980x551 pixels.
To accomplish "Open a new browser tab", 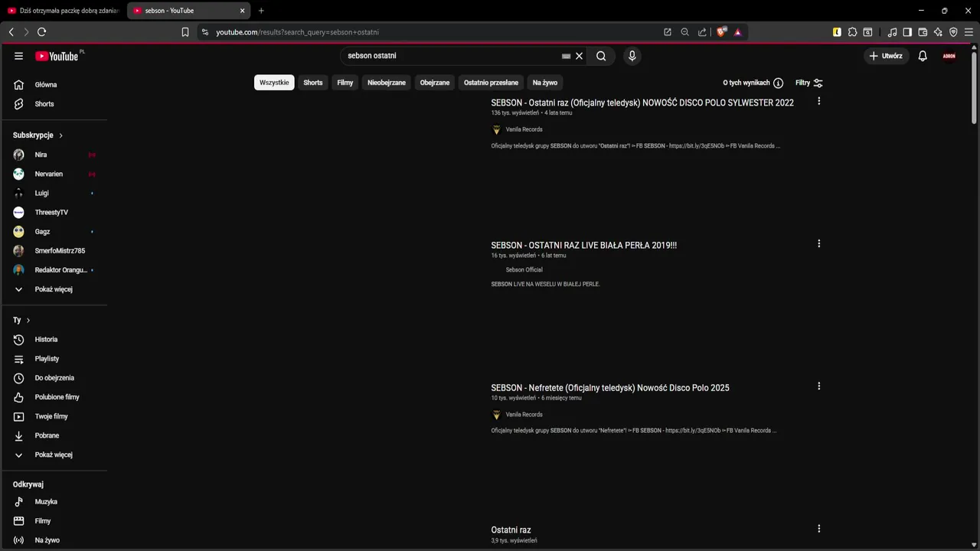I will click(261, 11).
